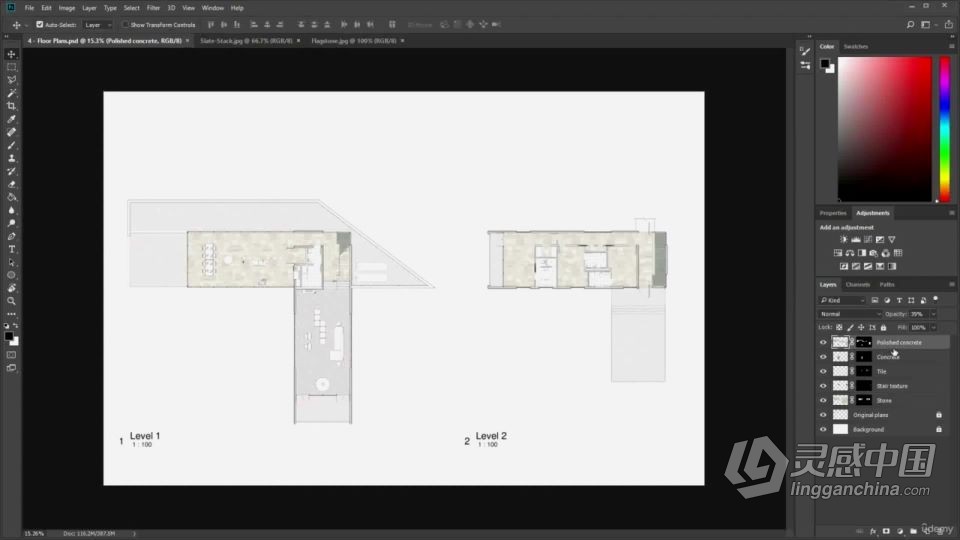
Task: Select the Hand tool
Action: 11,288
